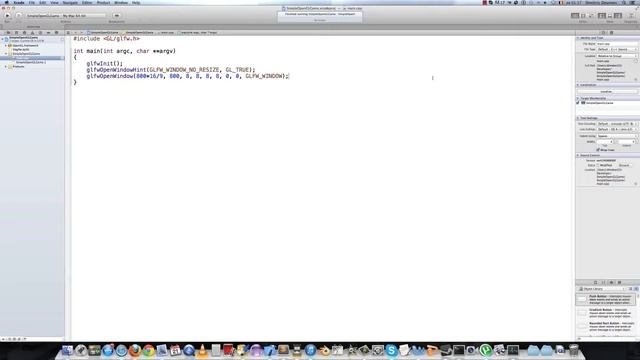The width and height of the screenshot is (640, 360).
Task: Toggle the Utilities pane view button
Action: pyautogui.click(x=618, y=16)
